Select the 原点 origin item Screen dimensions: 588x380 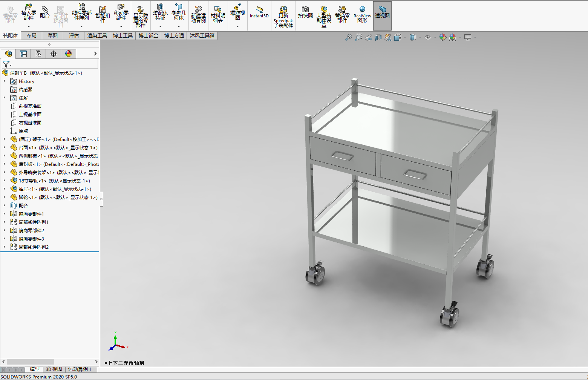19,131
